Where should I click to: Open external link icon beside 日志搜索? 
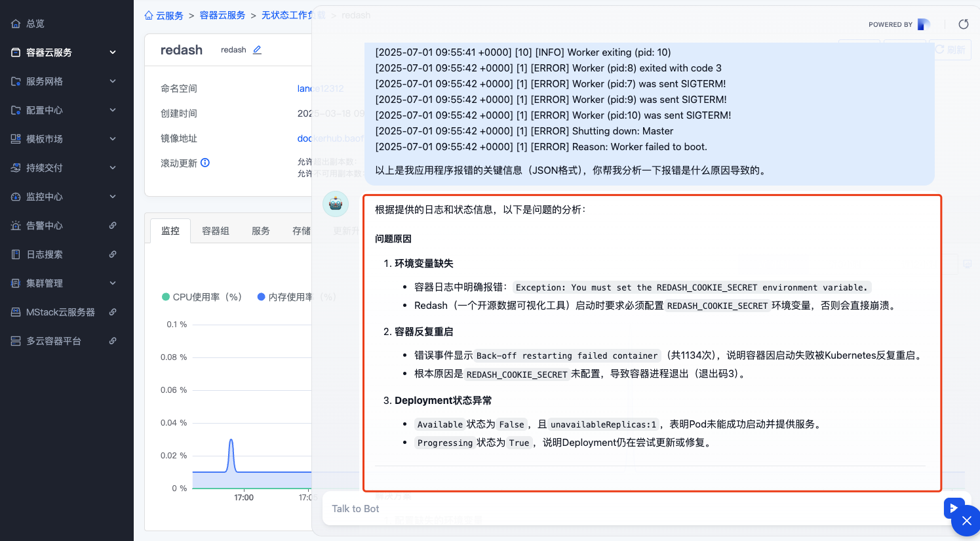pos(113,254)
